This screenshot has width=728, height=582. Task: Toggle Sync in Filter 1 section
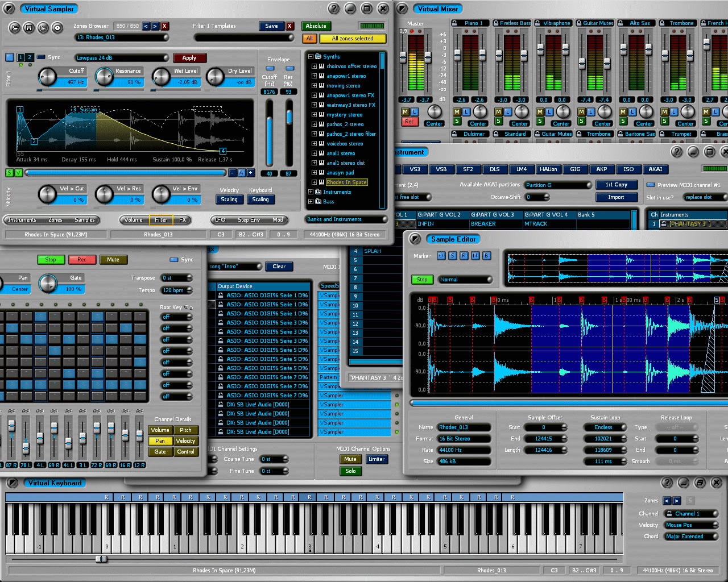pos(41,57)
